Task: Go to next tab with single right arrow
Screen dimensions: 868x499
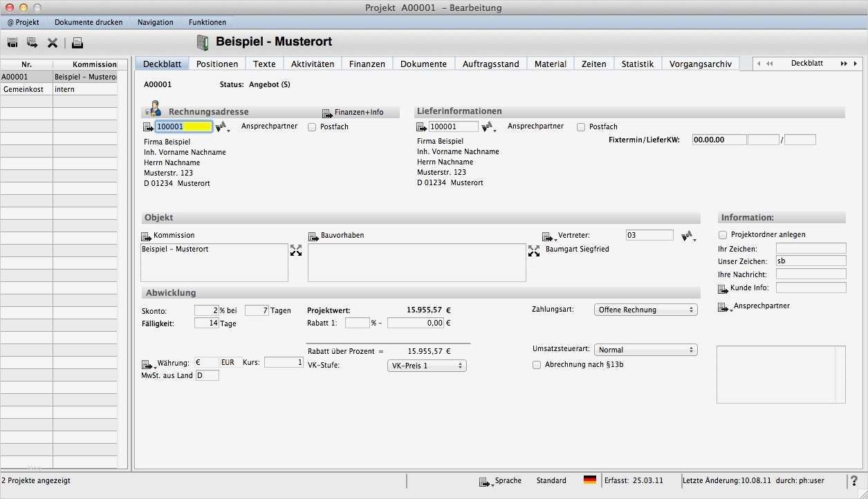Action: pos(854,64)
